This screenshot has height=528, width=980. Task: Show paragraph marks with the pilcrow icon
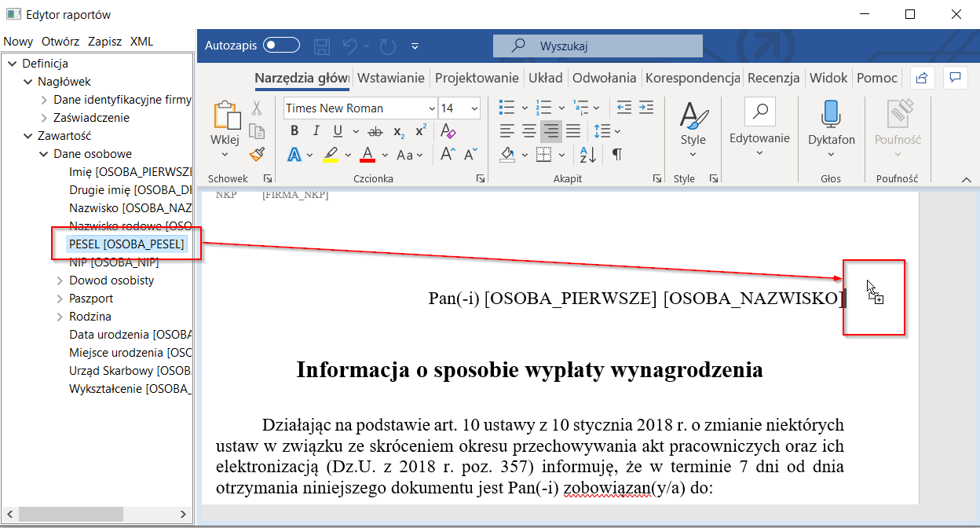(x=617, y=154)
